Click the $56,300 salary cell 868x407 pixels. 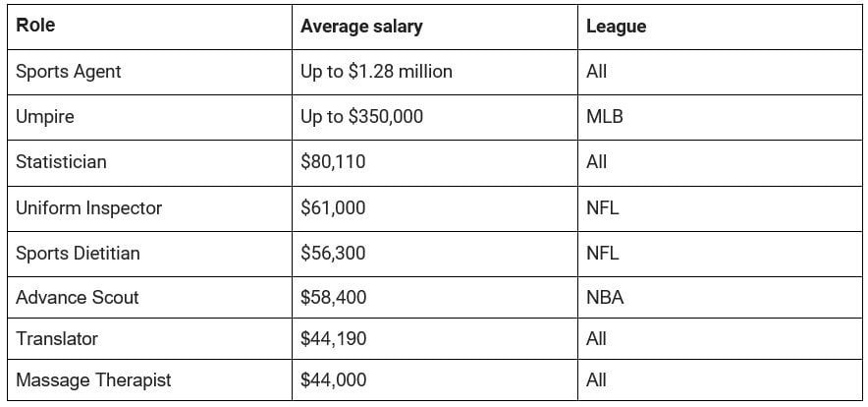pos(333,254)
